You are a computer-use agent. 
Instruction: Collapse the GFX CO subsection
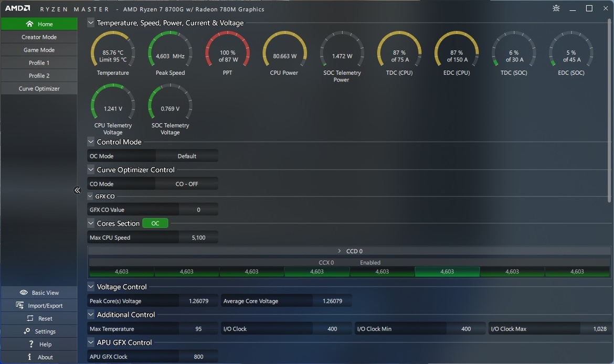[x=90, y=196]
